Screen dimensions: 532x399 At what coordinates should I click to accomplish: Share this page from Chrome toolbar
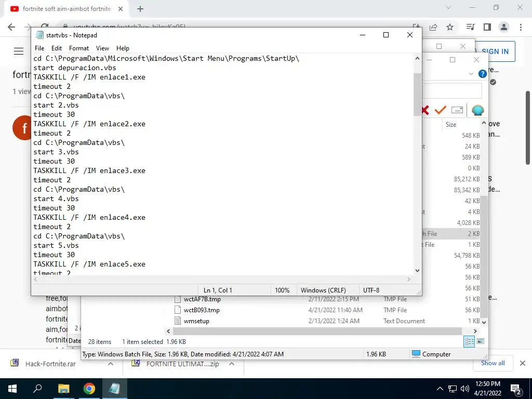(433, 27)
